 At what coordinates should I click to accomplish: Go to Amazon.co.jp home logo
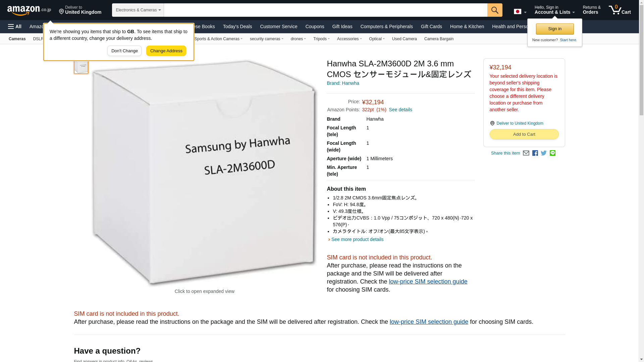click(29, 10)
